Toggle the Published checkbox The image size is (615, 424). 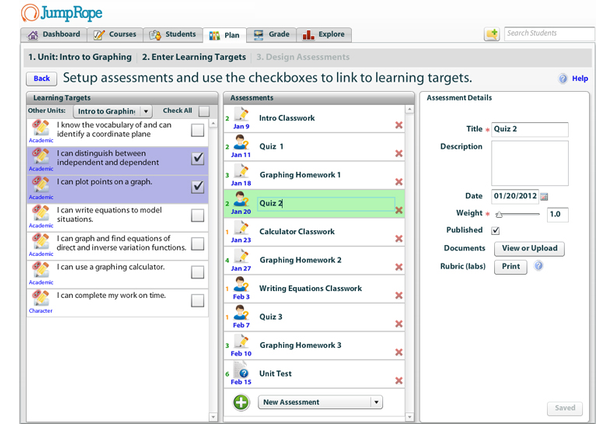pyautogui.click(x=495, y=231)
